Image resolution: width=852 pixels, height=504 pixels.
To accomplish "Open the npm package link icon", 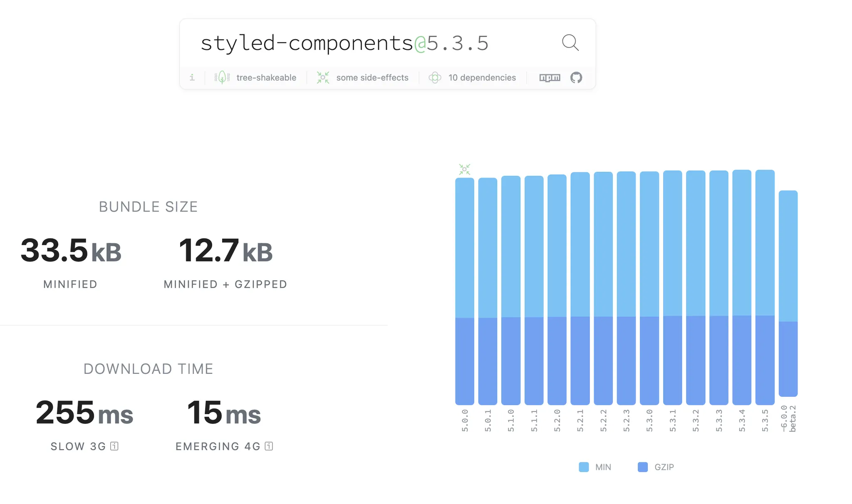I will tap(550, 78).
